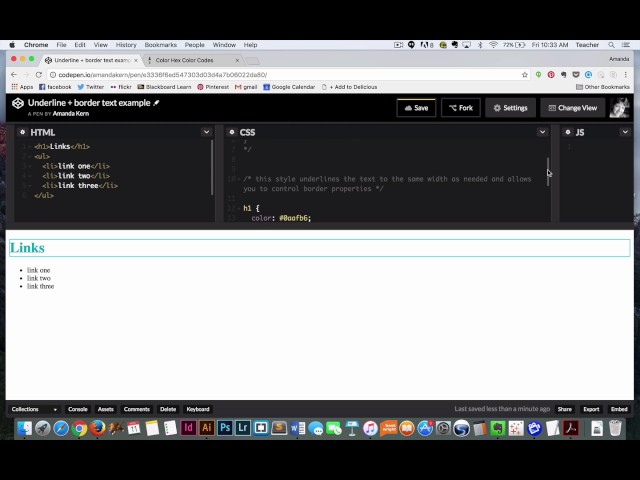Open Chrome three-dot menu
This screenshot has height=480, width=640.
pyautogui.click(x=625, y=75)
